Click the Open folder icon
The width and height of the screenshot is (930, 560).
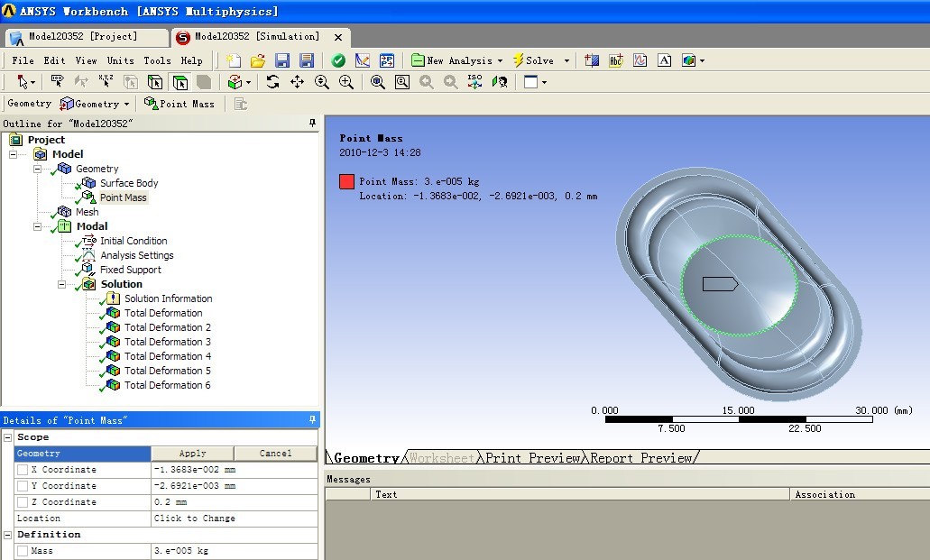pyautogui.click(x=258, y=60)
